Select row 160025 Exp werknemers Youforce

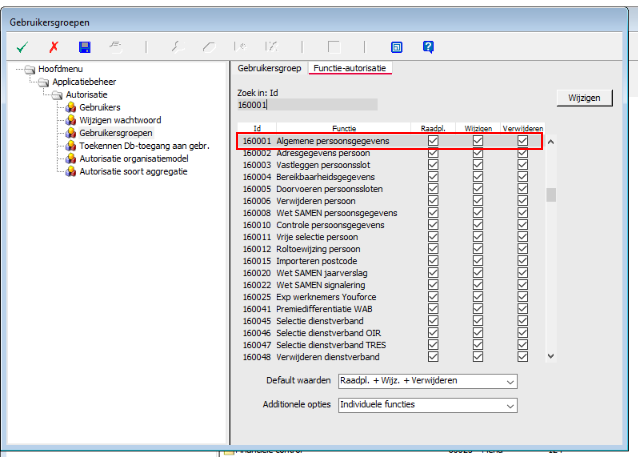(x=391, y=297)
